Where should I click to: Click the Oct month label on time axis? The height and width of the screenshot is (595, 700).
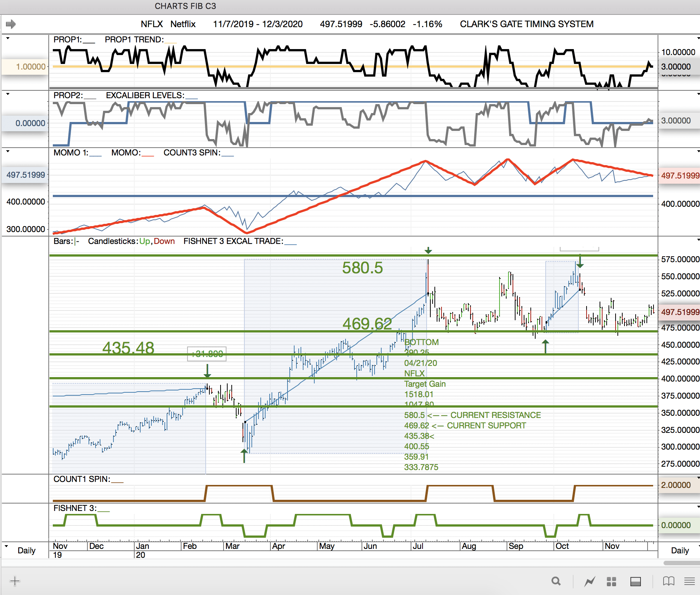click(x=562, y=546)
